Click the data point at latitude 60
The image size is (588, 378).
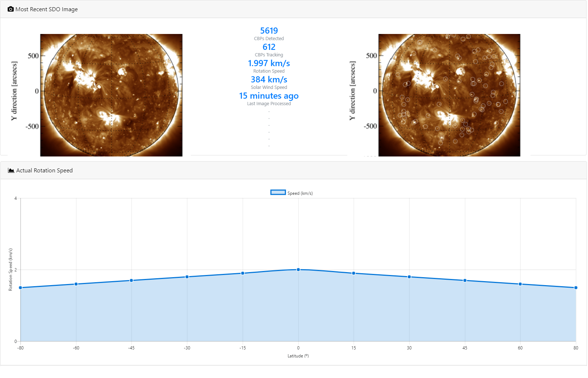(x=520, y=284)
